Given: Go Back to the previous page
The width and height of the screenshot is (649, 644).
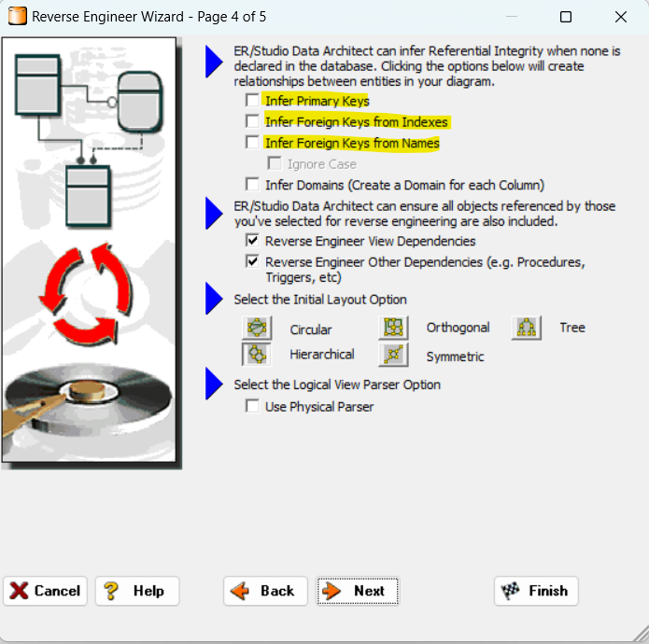Looking at the screenshot, I should coord(266,591).
